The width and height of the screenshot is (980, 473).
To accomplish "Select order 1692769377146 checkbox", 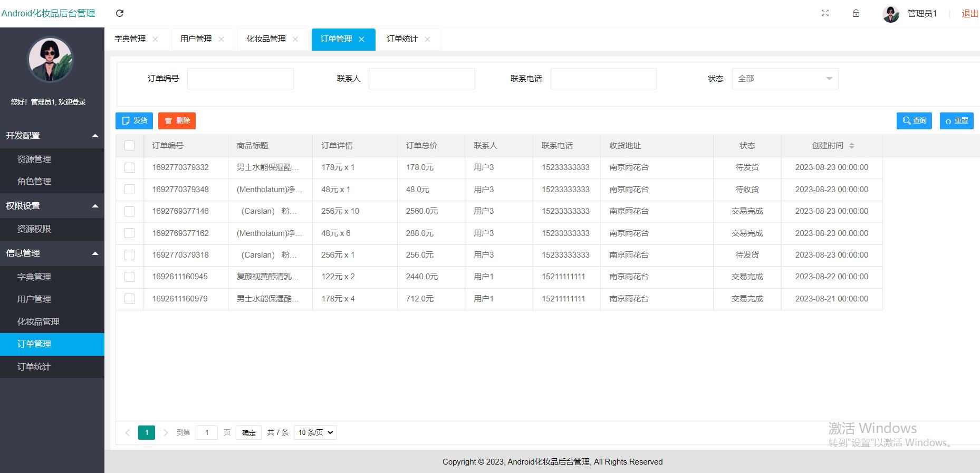I will 129,211.
